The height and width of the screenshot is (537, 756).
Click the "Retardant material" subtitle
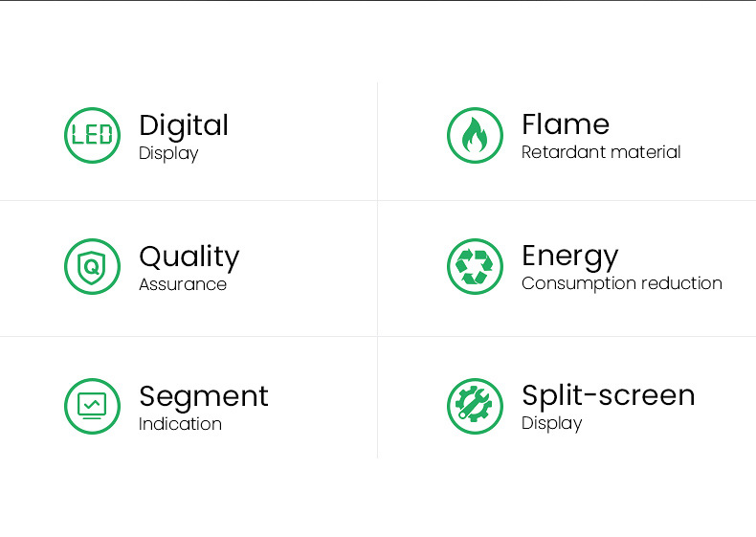point(601,152)
